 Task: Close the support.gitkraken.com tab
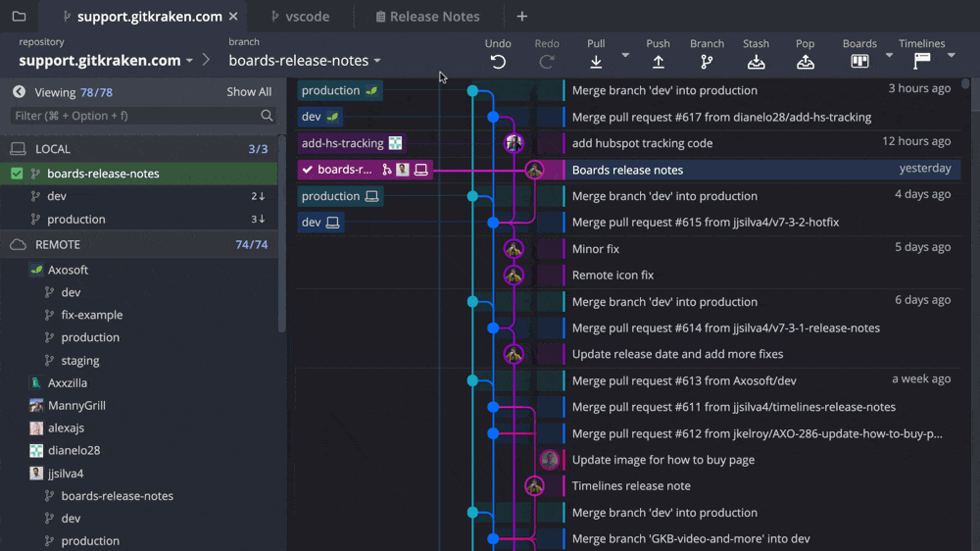233,17
